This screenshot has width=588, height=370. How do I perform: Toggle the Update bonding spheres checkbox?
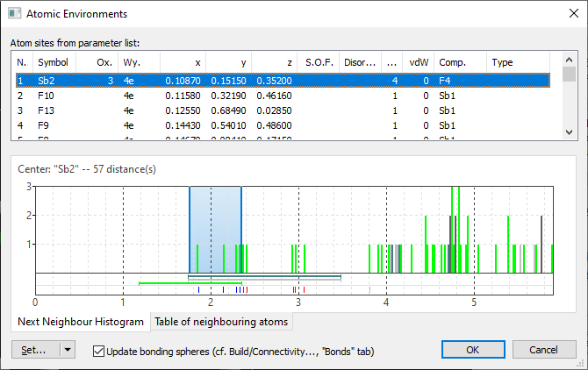[97, 352]
